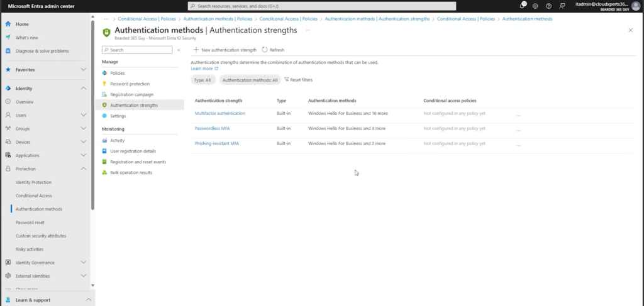Click the breadcrumb ellipsis

(106, 19)
